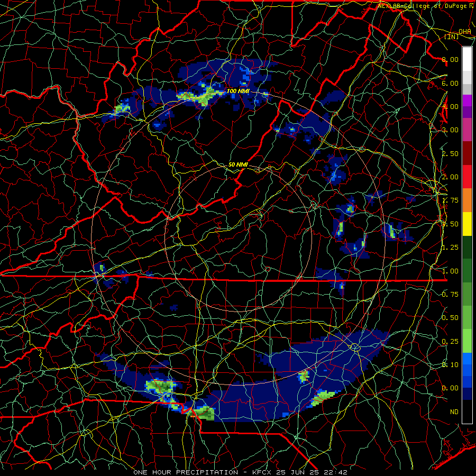Click the 6.00 legend value
This screenshot has height=476, width=476.
450,83
